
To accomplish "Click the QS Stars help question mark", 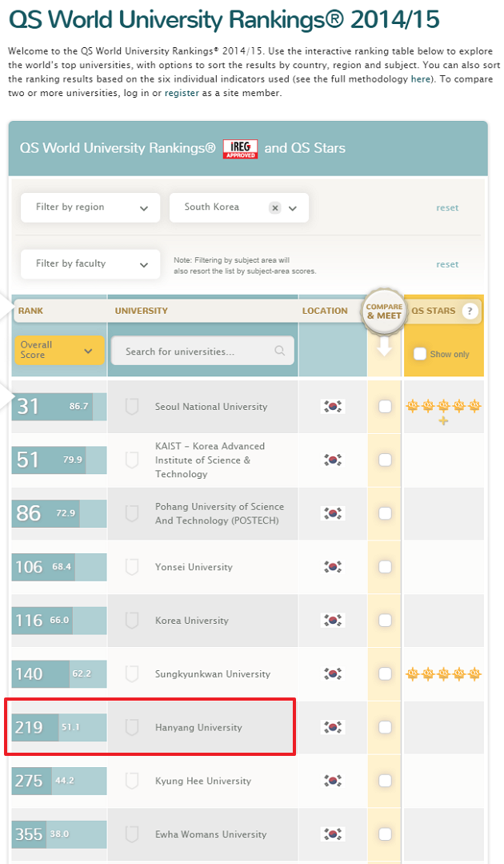I will coord(470,311).
